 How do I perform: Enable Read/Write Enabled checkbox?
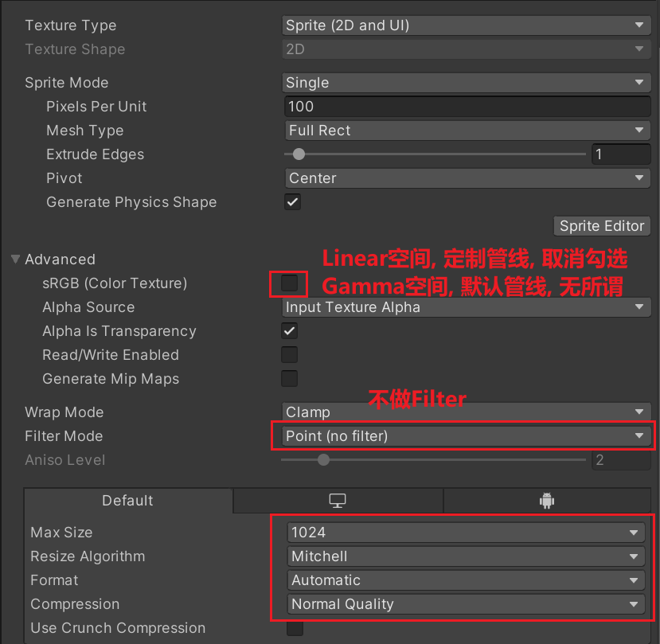(x=290, y=355)
